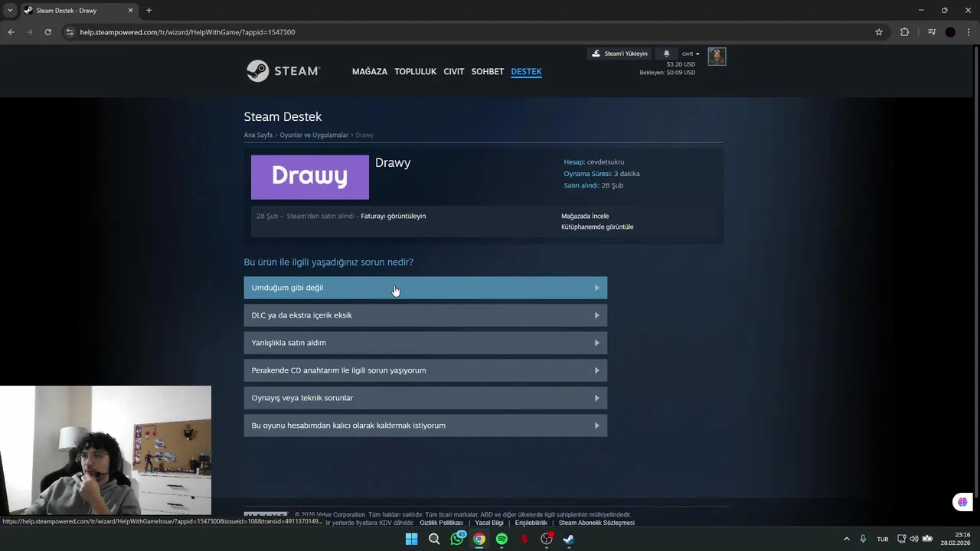Click Kütüphanemde görüntüle link
The height and width of the screenshot is (551, 980).
[597, 227]
